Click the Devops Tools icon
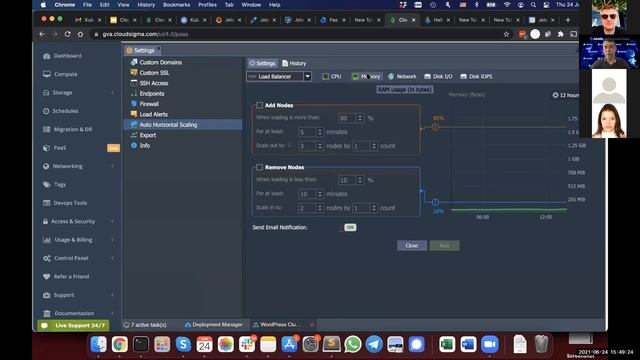The height and width of the screenshot is (360, 640). tap(47, 203)
